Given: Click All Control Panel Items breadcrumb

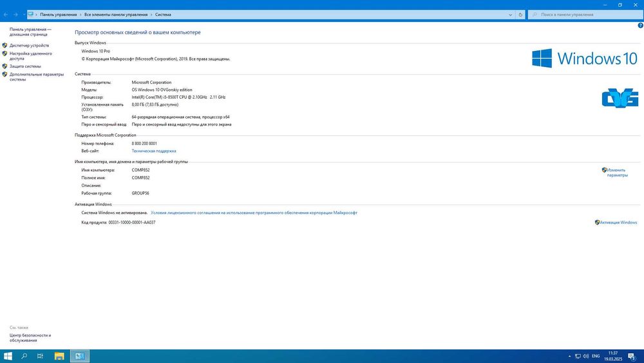Looking at the screenshot, I should click(116, 14).
